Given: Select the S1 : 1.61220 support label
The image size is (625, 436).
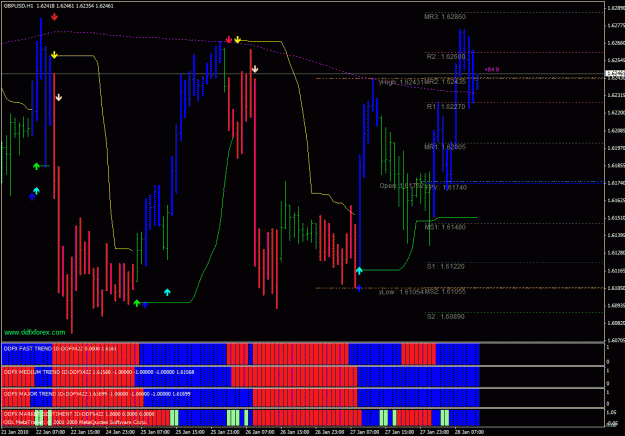Looking at the screenshot, I should coord(446,267).
